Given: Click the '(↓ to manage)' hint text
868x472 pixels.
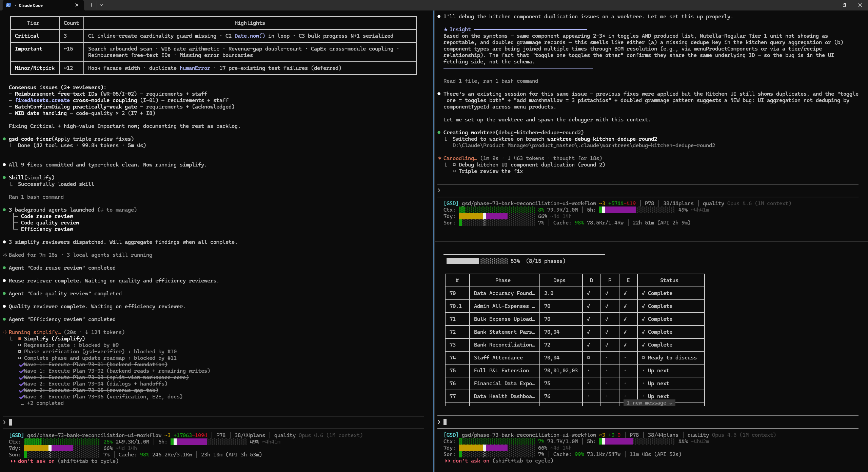Looking at the screenshot, I should point(117,210).
